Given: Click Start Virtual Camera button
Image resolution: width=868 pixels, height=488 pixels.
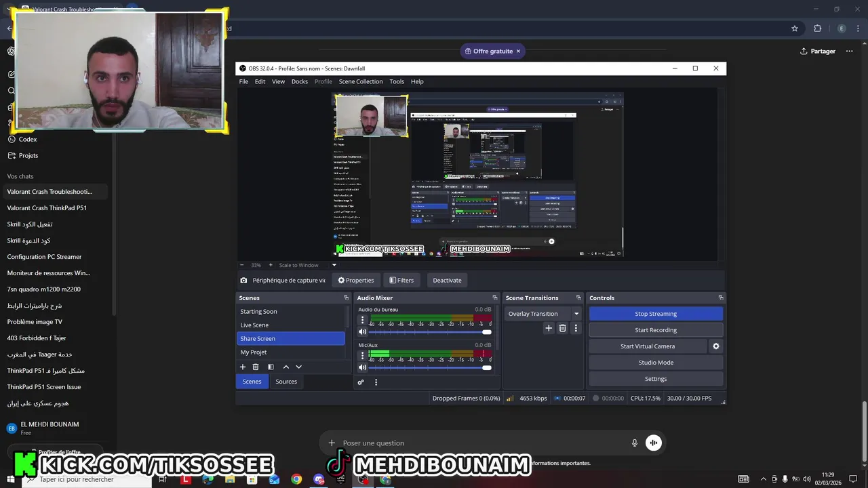Looking at the screenshot, I should [648, 346].
